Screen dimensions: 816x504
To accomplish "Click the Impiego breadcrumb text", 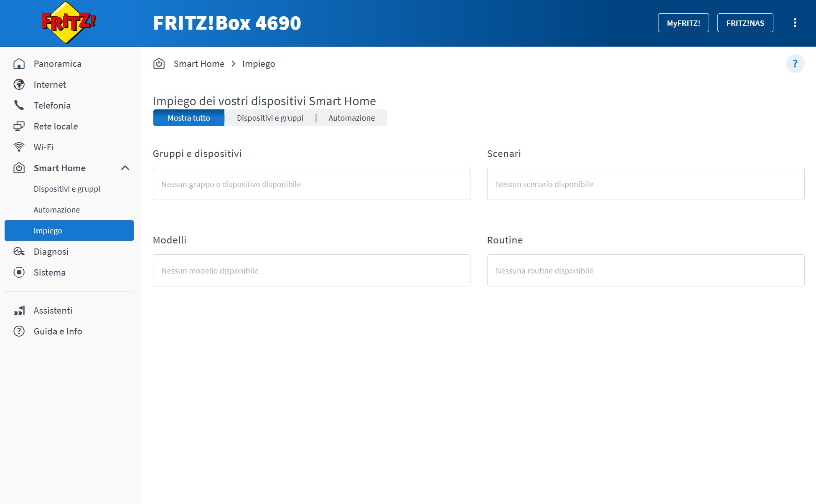I will [259, 64].
